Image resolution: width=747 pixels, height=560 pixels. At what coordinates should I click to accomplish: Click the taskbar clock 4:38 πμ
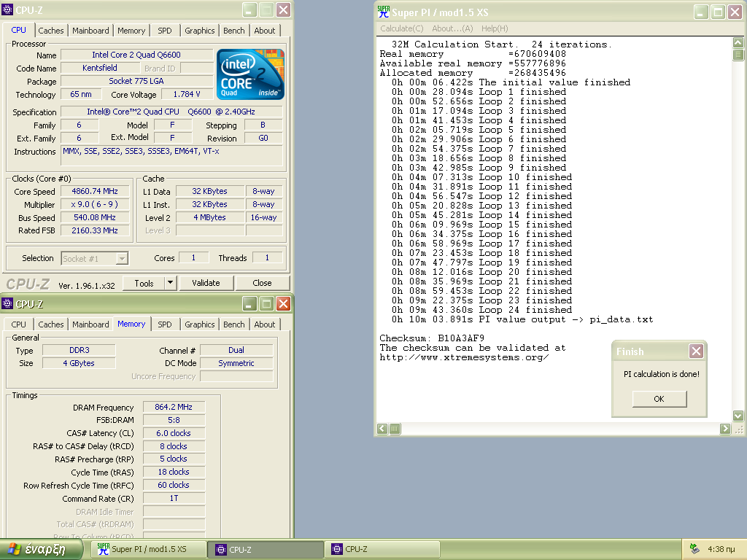click(x=721, y=550)
